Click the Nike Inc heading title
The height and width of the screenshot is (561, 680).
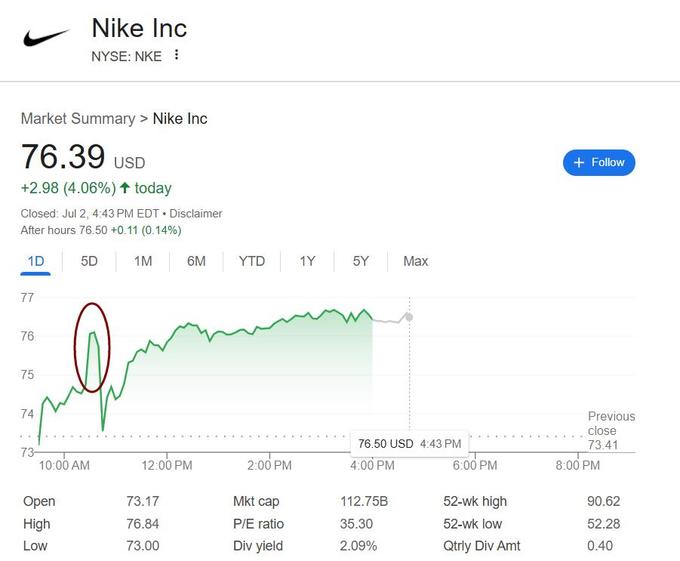pyautogui.click(x=139, y=28)
